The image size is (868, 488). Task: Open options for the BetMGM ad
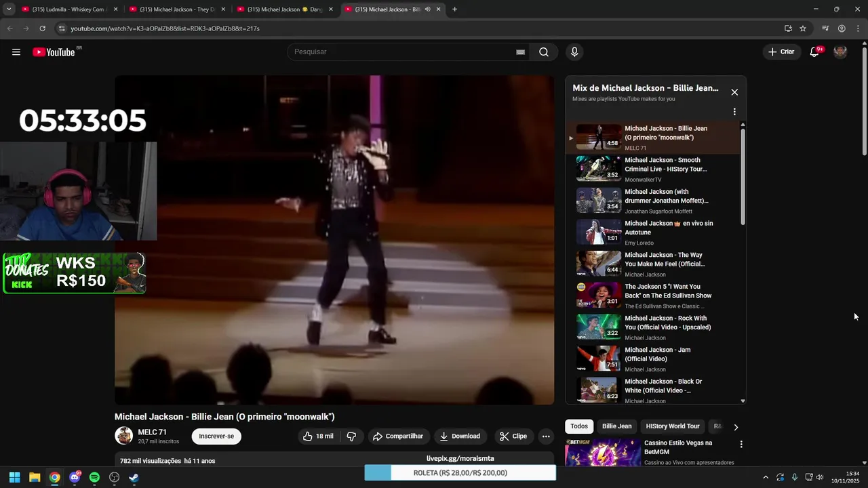point(741,445)
